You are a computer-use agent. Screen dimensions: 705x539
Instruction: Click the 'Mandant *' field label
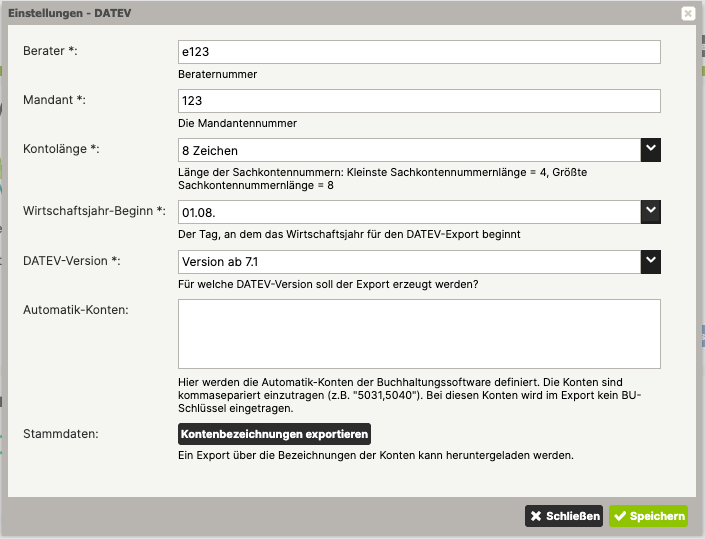point(54,100)
